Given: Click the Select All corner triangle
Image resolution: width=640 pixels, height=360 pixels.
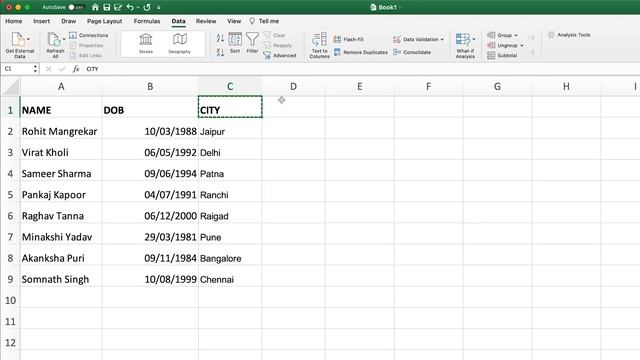Looking at the screenshot, I should pyautogui.click(x=11, y=87).
